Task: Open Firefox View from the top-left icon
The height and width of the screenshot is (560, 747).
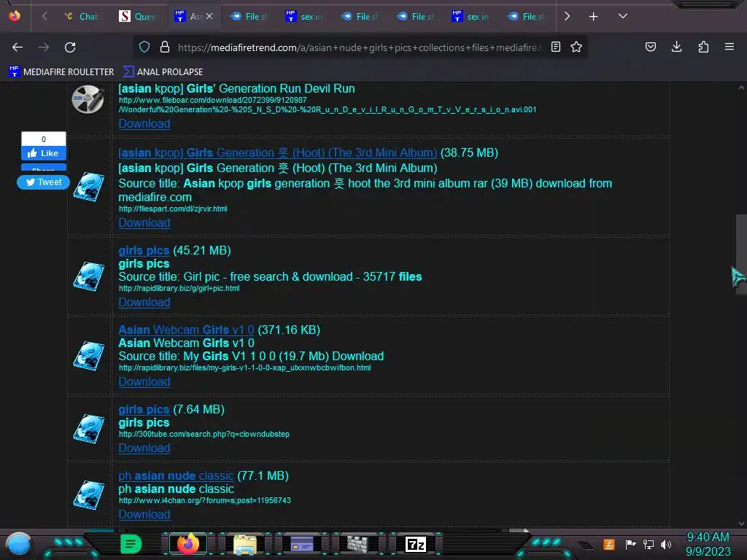Action: coord(15,16)
